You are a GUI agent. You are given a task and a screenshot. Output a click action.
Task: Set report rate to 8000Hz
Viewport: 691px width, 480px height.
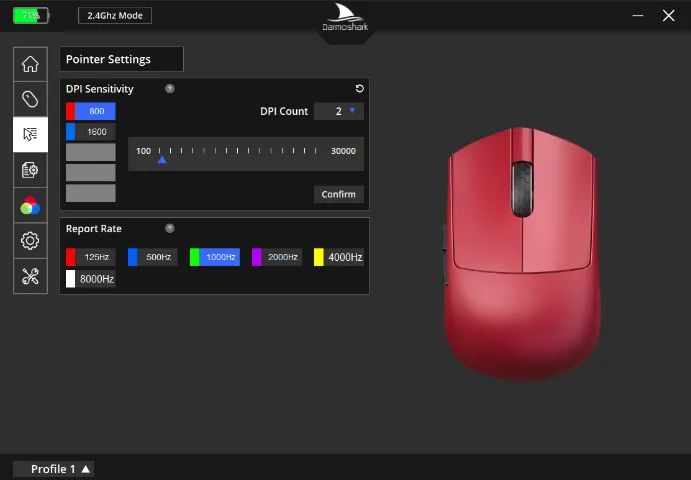(91, 279)
